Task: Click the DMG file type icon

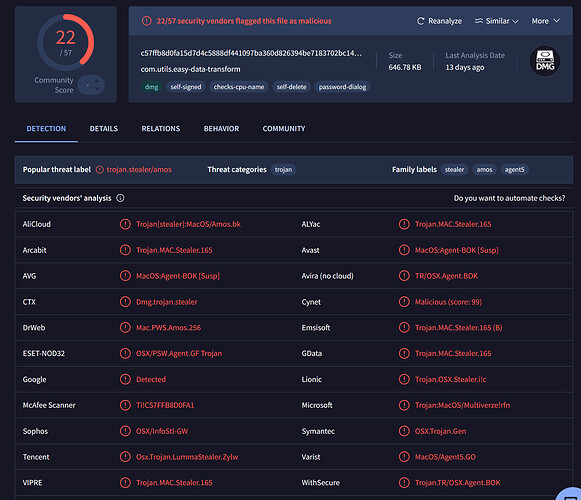Action: click(545, 61)
